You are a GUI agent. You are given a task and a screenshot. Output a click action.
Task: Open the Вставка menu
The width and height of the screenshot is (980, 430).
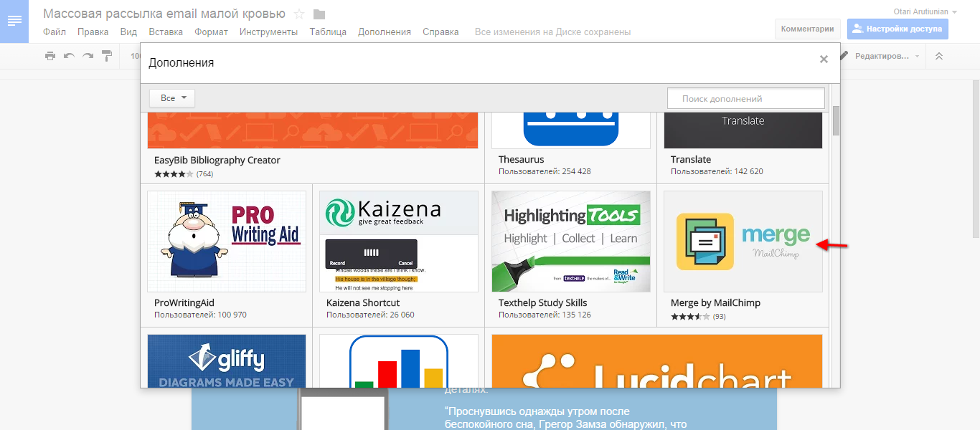(166, 32)
